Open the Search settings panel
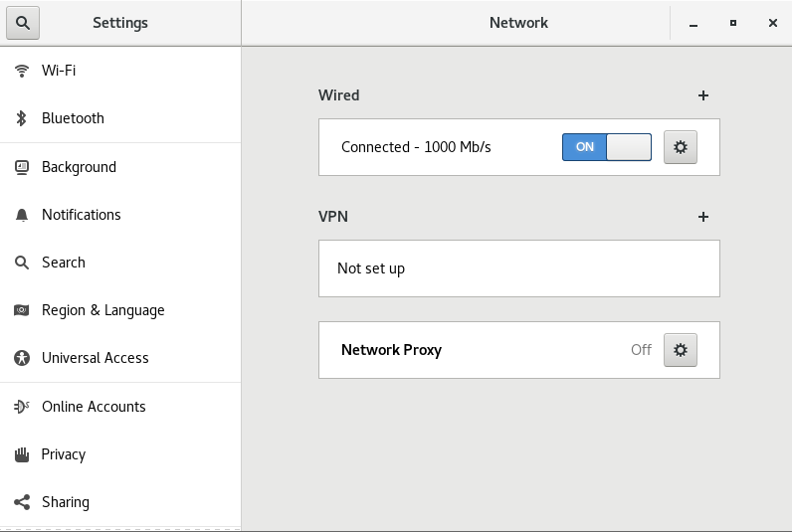 (x=64, y=263)
